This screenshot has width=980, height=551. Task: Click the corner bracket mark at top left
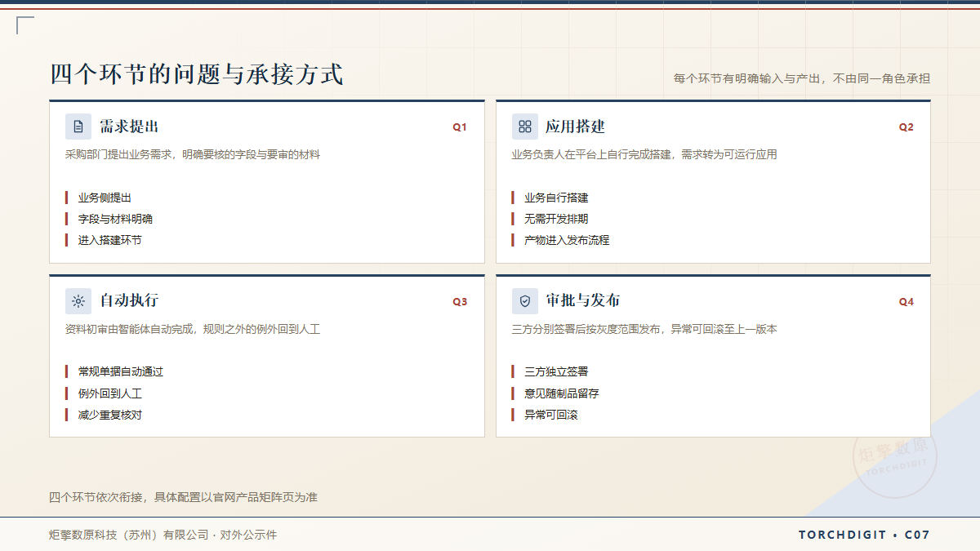click(25, 25)
